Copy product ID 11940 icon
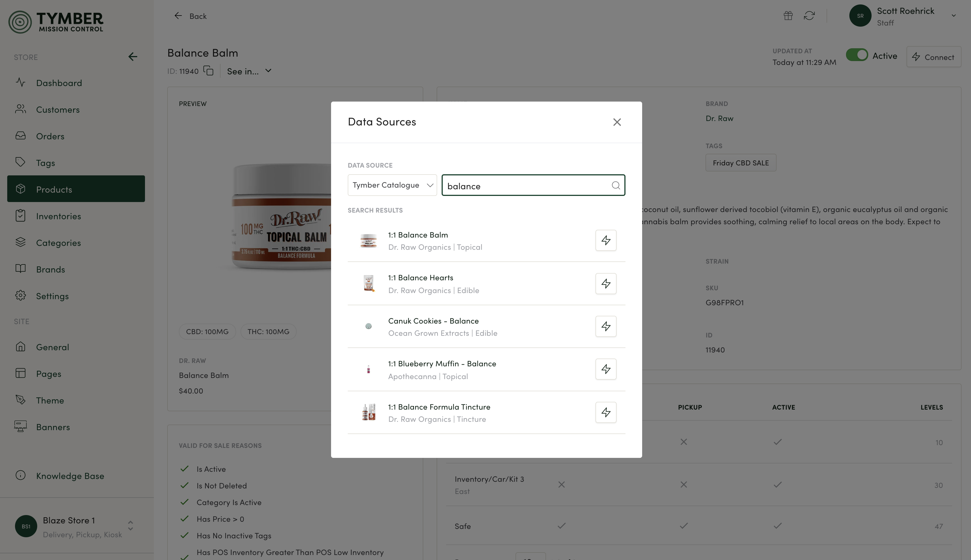This screenshot has width=971, height=560. [x=208, y=71]
